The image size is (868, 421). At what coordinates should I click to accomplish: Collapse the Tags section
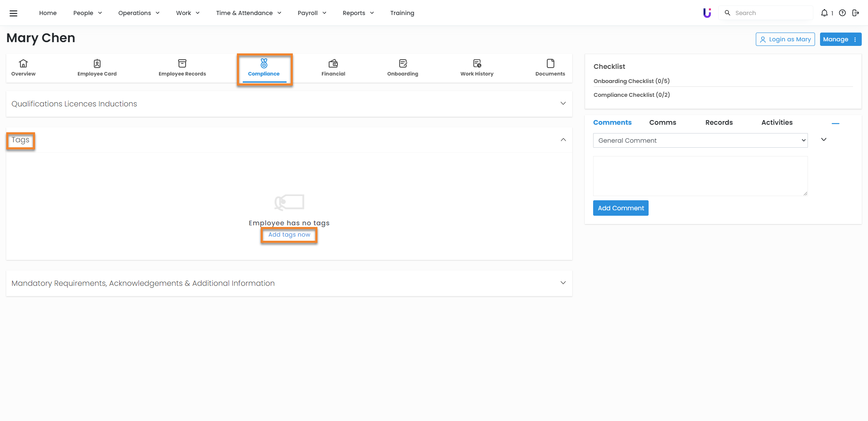[563, 140]
